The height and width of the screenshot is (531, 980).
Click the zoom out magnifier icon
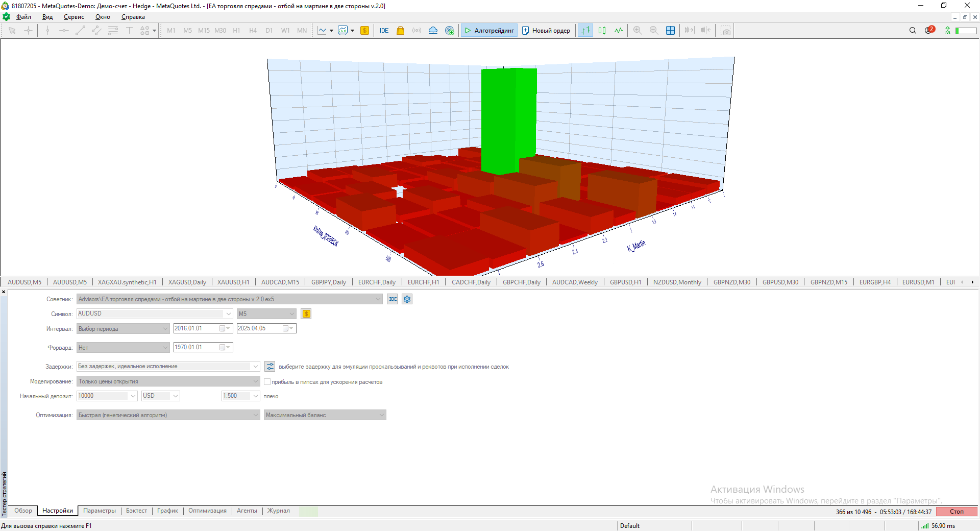(654, 31)
